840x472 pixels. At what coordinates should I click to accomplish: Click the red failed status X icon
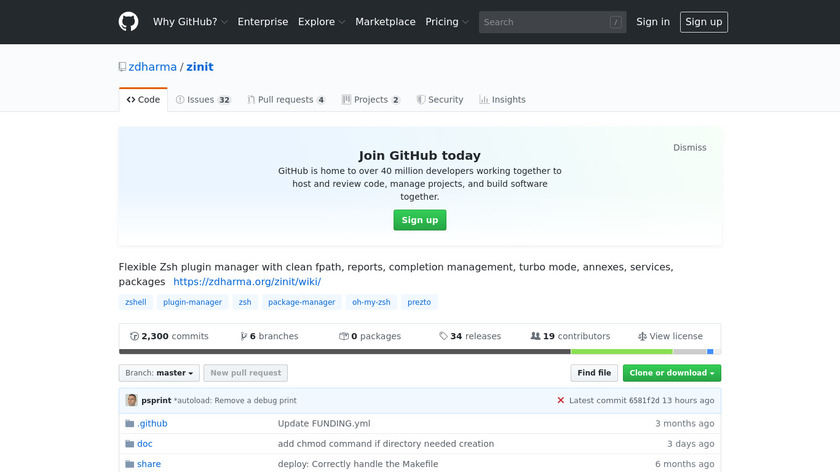point(560,400)
